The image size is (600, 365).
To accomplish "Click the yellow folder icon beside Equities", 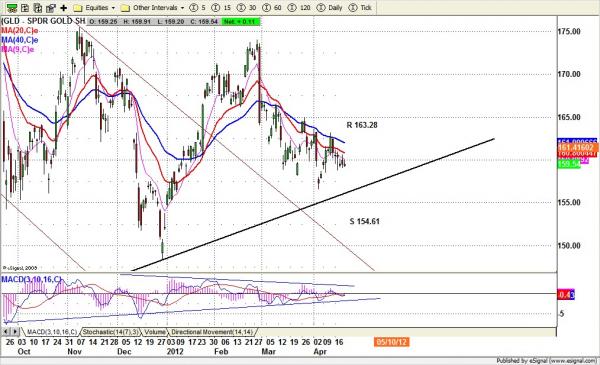I will coord(78,8).
